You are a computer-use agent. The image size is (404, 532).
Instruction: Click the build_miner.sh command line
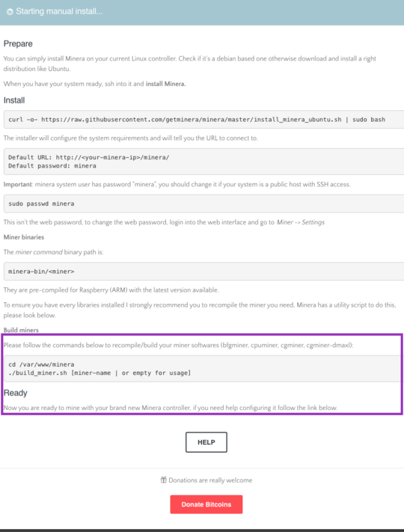pos(100,373)
